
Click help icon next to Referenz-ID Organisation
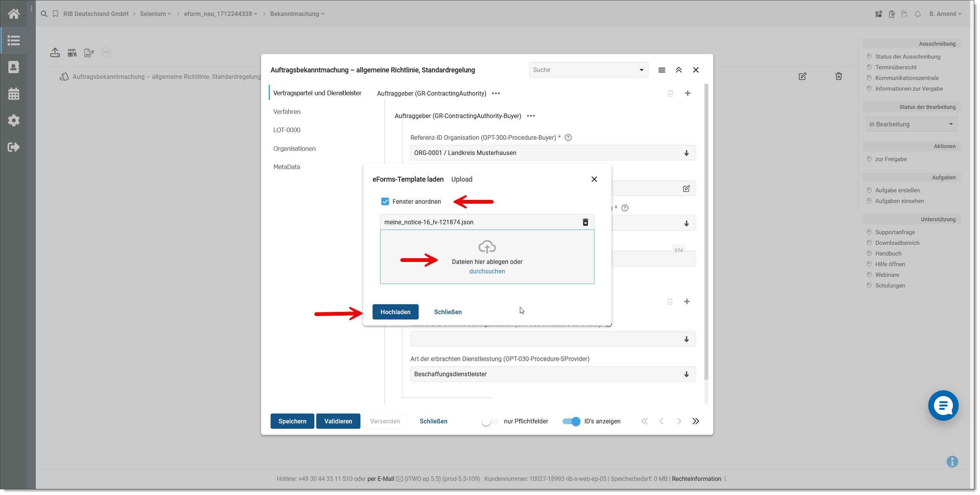[568, 137]
